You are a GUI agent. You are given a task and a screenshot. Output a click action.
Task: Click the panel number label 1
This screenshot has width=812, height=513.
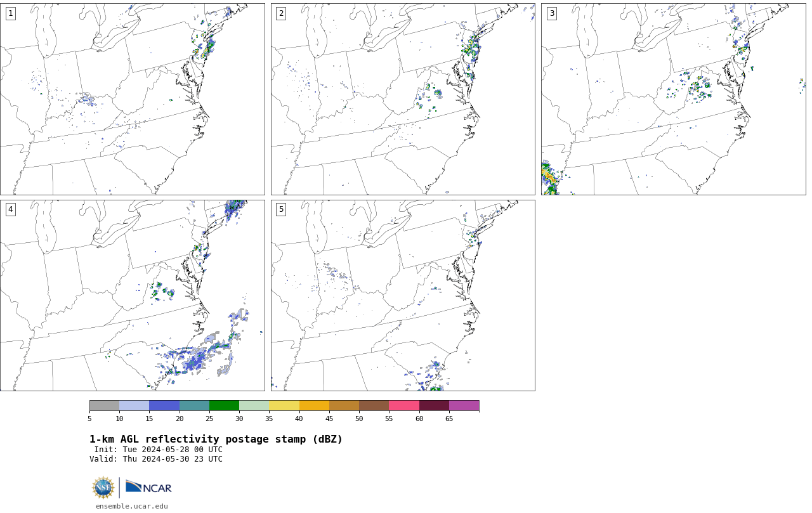click(10, 13)
